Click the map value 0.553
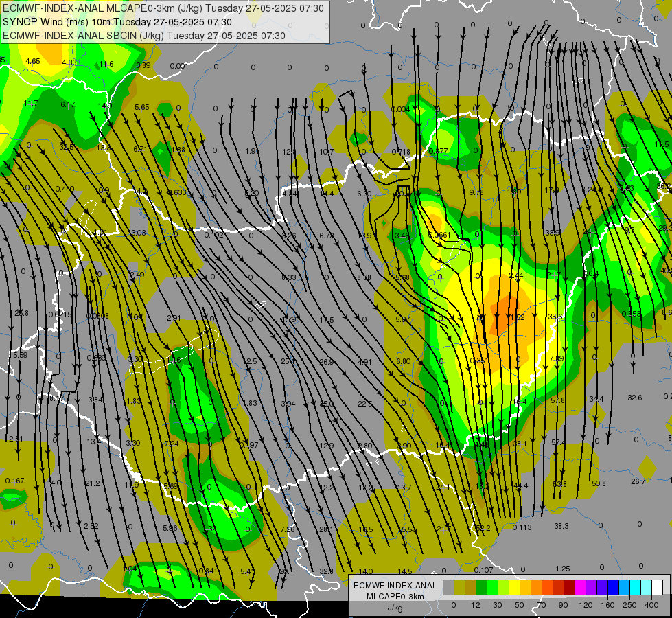672x618 pixels. pyautogui.click(x=631, y=314)
